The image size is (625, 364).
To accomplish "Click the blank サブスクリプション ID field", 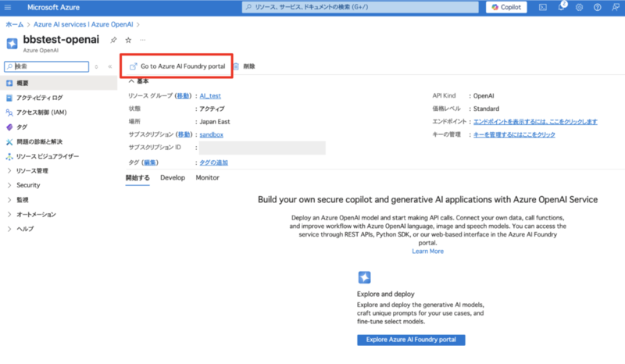I will [262, 148].
